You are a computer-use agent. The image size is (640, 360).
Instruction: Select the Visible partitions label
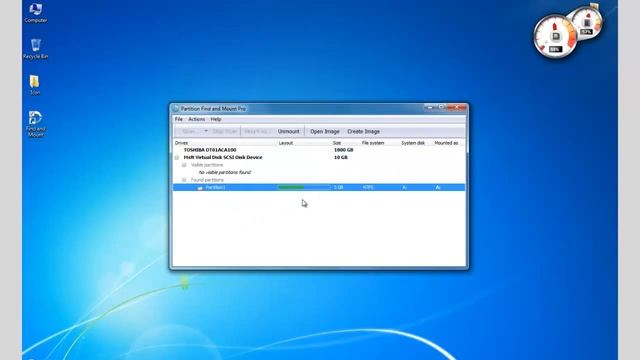[207, 165]
